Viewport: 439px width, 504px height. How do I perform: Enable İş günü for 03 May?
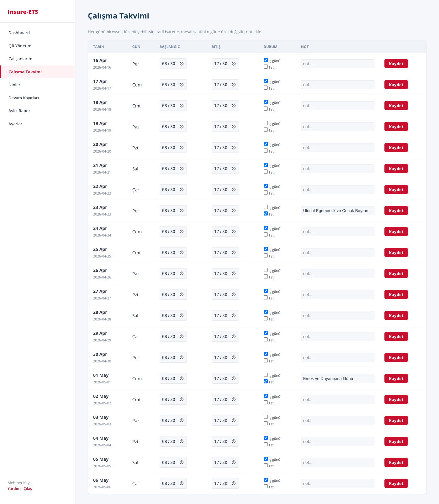[266, 417]
